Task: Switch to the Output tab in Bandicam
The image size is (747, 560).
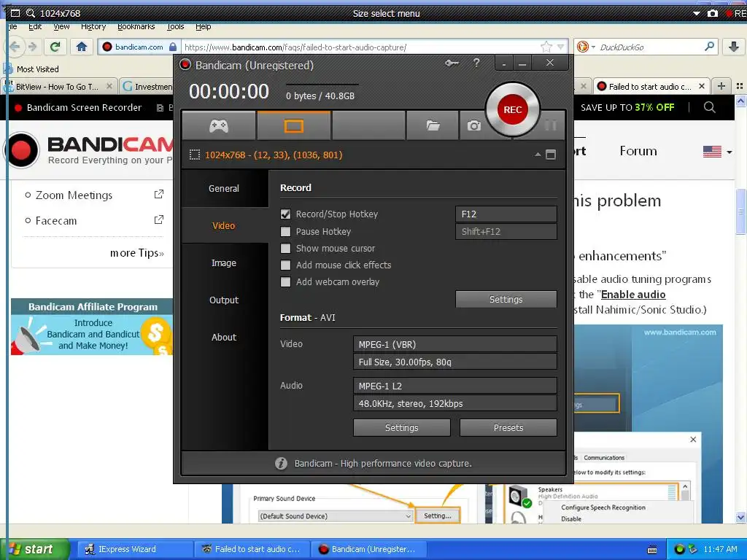Action: (224, 300)
